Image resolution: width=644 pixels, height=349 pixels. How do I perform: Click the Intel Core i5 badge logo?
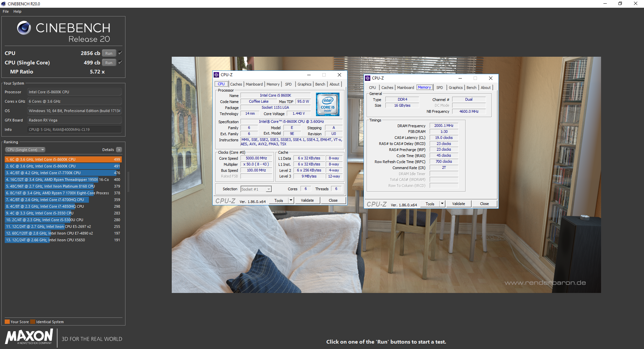(328, 104)
